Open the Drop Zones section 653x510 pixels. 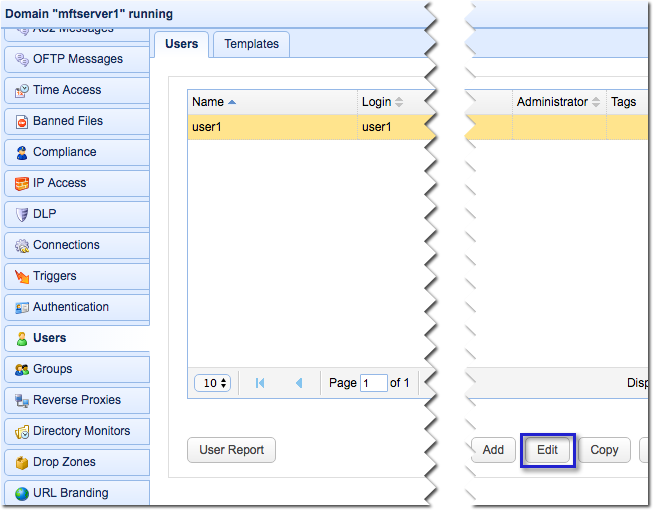point(77,462)
